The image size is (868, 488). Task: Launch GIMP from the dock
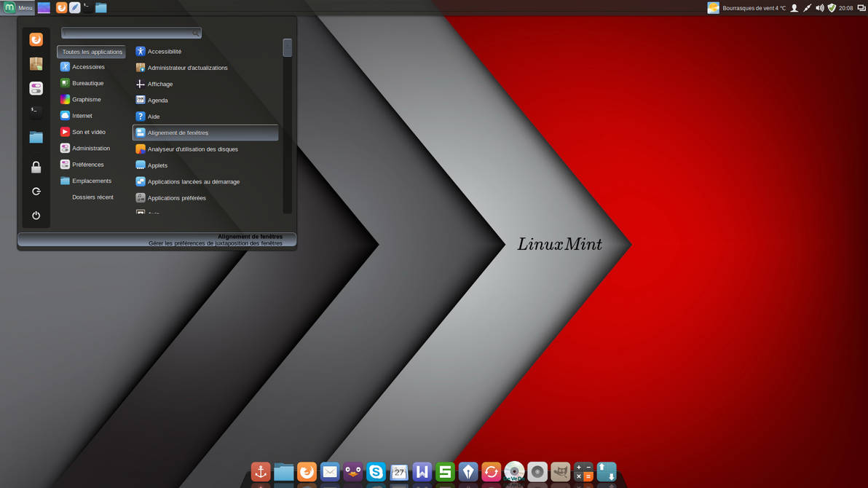(560, 472)
